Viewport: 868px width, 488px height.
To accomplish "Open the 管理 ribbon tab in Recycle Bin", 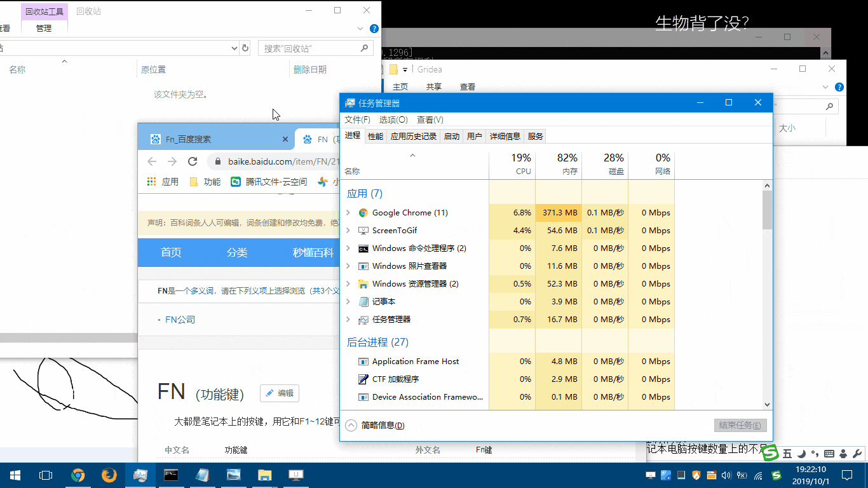I will pyautogui.click(x=44, y=29).
